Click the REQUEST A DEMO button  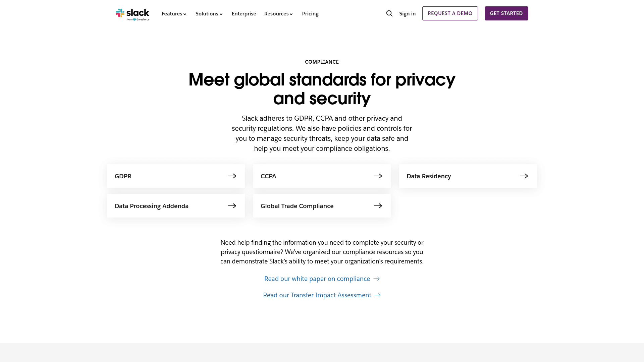(450, 13)
